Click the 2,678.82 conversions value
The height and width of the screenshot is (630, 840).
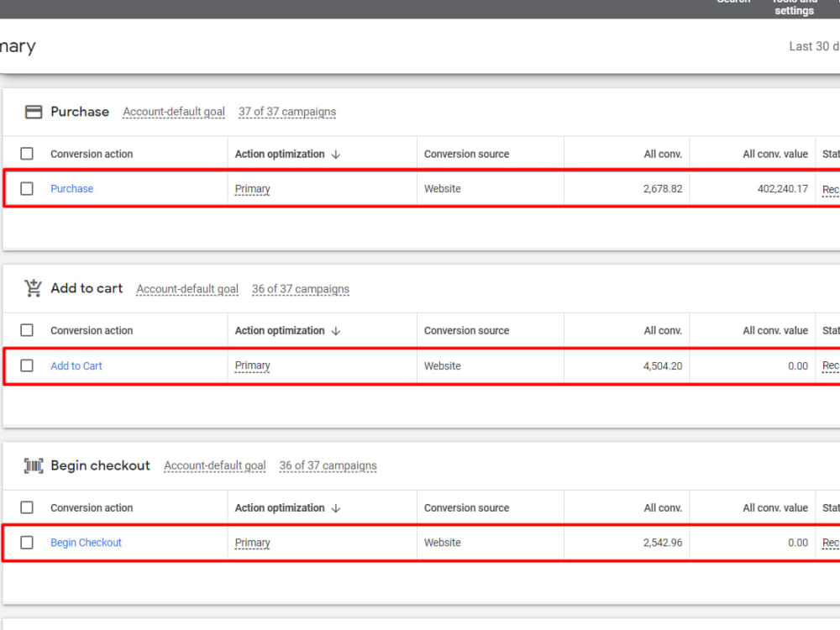pos(663,188)
